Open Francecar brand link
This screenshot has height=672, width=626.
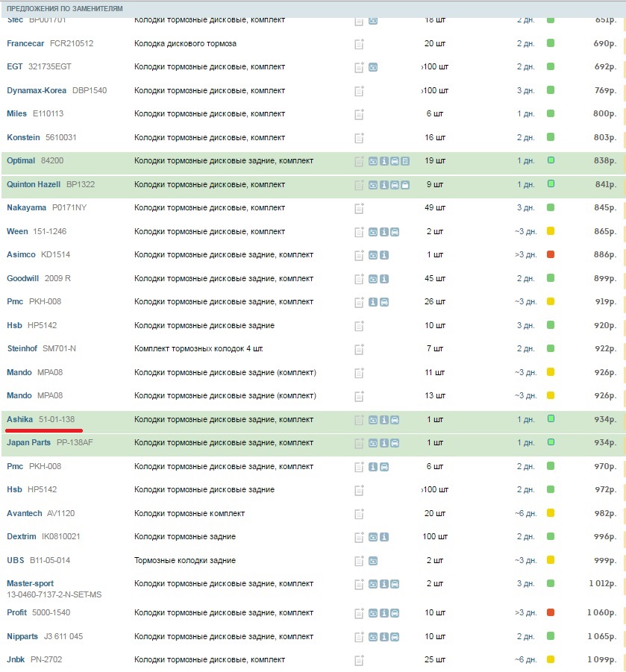[25, 43]
